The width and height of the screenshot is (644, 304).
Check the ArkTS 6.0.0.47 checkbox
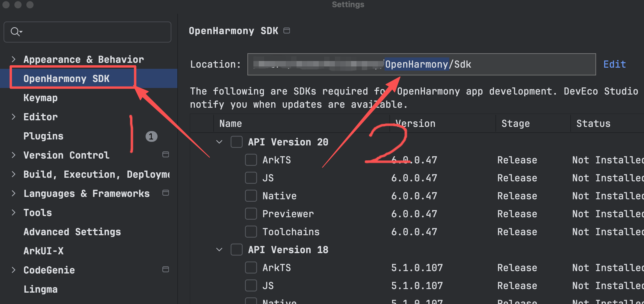click(x=251, y=160)
